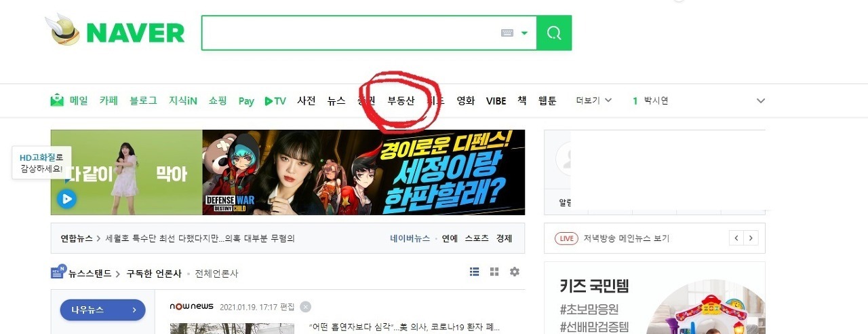
Task: Switch newsstand to grid view icon
Action: pyautogui.click(x=494, y=272)
